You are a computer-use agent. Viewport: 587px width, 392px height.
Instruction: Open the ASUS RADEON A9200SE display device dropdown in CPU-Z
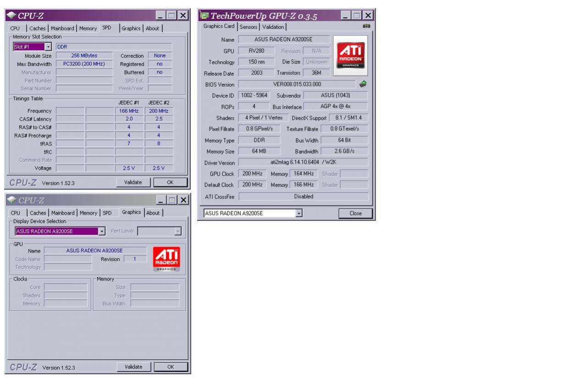[102, 231]
